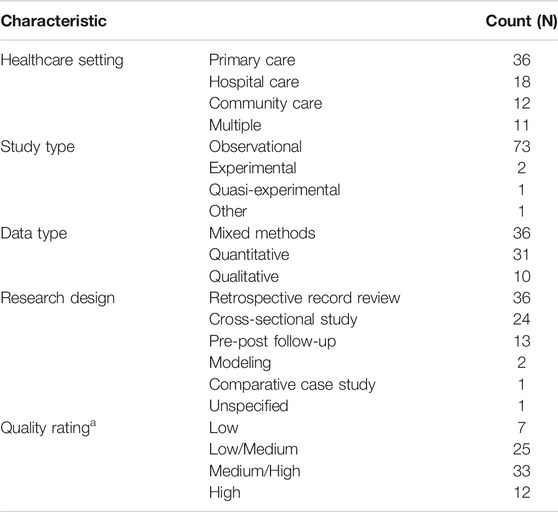Select the Mixed methods entry
Viewport: 558px width, 512px height.
pos(262,233)
